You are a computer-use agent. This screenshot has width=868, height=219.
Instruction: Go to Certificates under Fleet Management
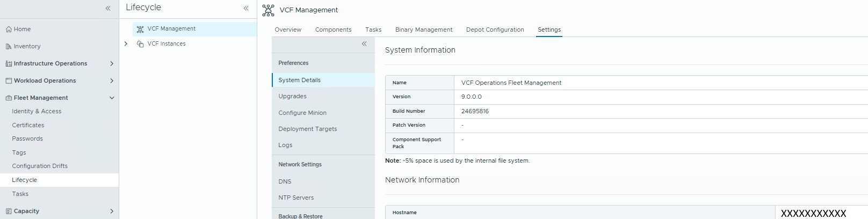28,126
